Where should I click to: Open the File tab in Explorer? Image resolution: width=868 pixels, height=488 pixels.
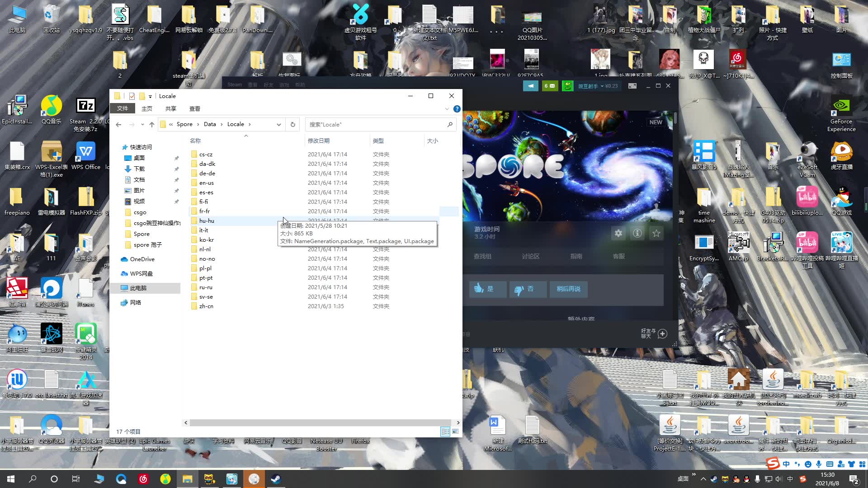pos(123,108)
